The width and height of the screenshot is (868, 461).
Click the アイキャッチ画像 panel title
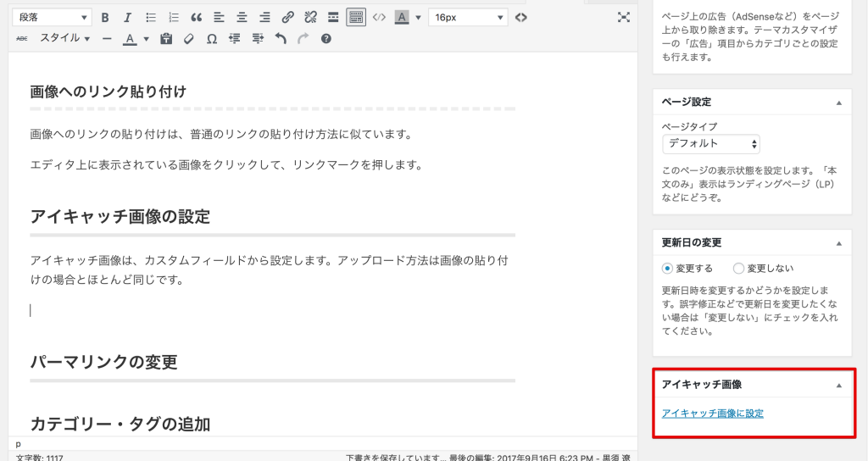pyautogui.click(x=701, y=384)
